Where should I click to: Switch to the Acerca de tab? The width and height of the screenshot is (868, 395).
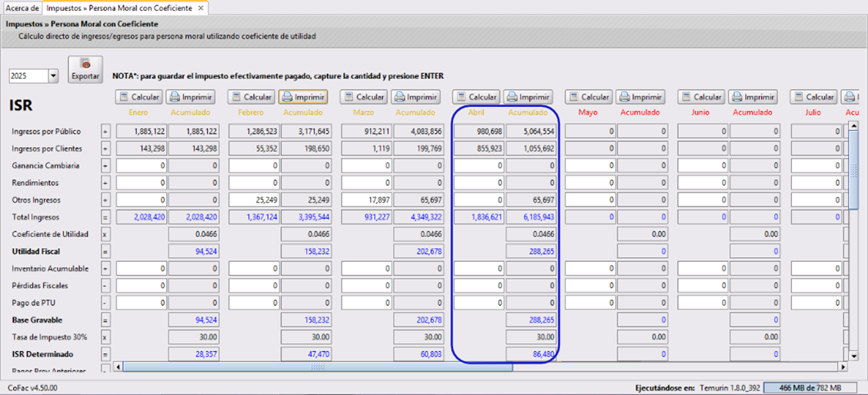coord(22,8)
